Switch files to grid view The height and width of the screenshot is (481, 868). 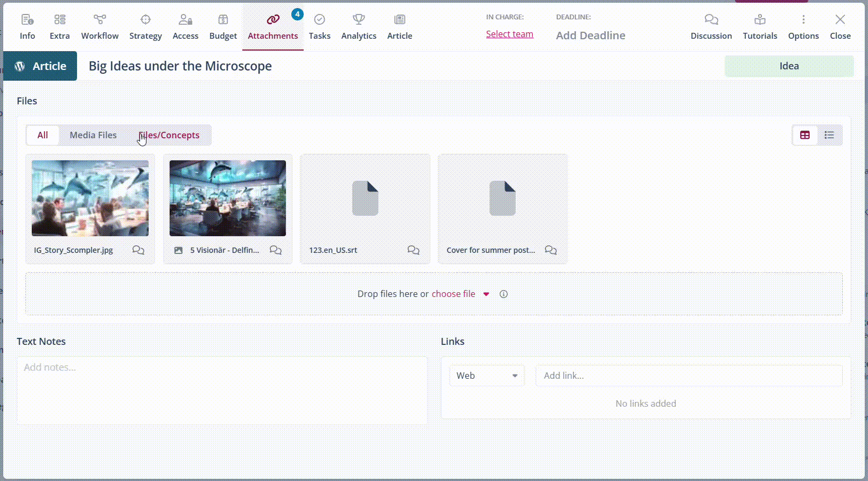point(805,136)
